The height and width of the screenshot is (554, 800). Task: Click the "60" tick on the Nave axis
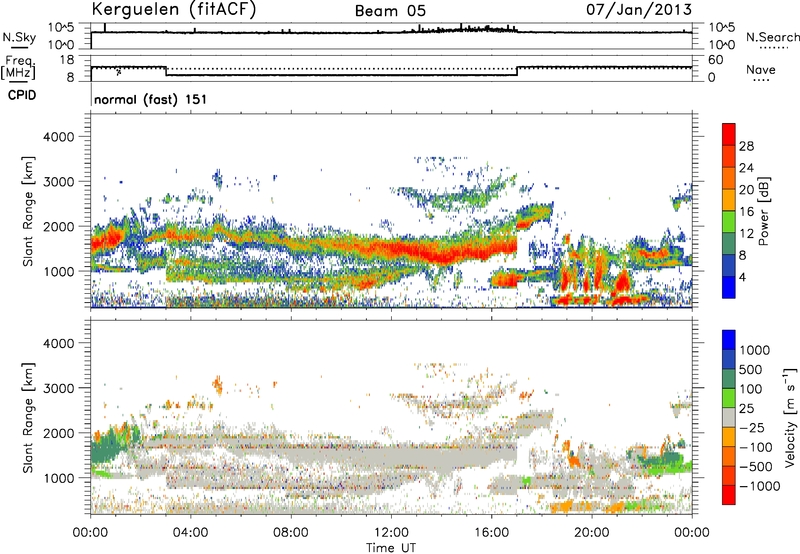(x=715, y=60)
